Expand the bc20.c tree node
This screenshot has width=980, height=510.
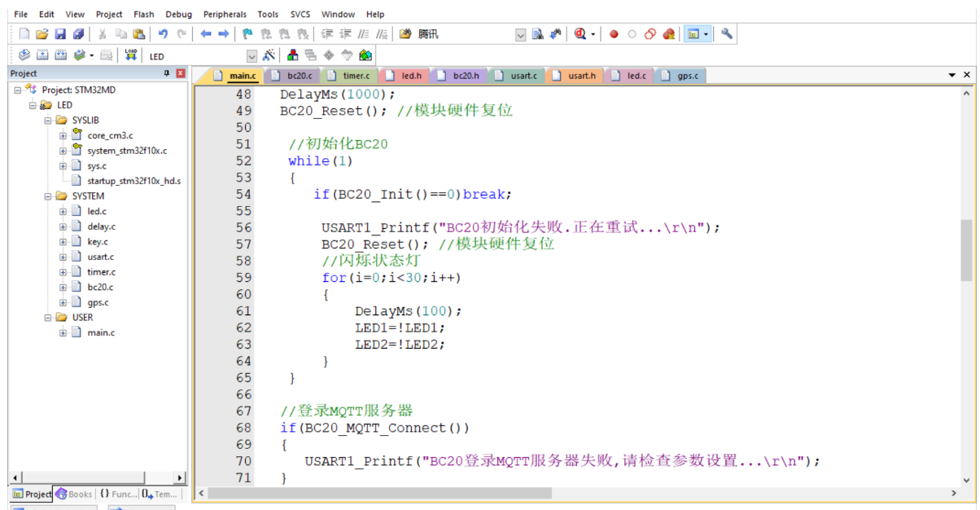[x=63, y=288]
